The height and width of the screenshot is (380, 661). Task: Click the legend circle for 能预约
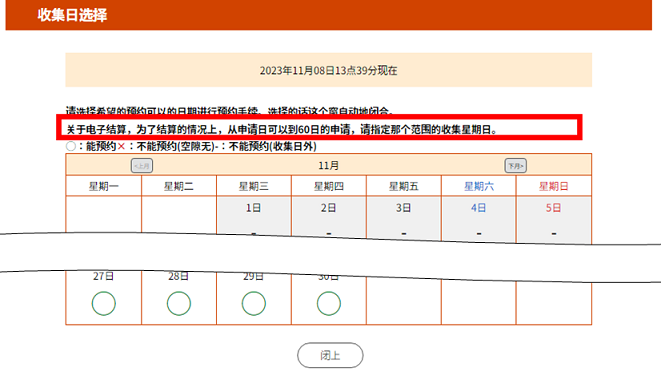pyautogui.click(x=71, y=146)
